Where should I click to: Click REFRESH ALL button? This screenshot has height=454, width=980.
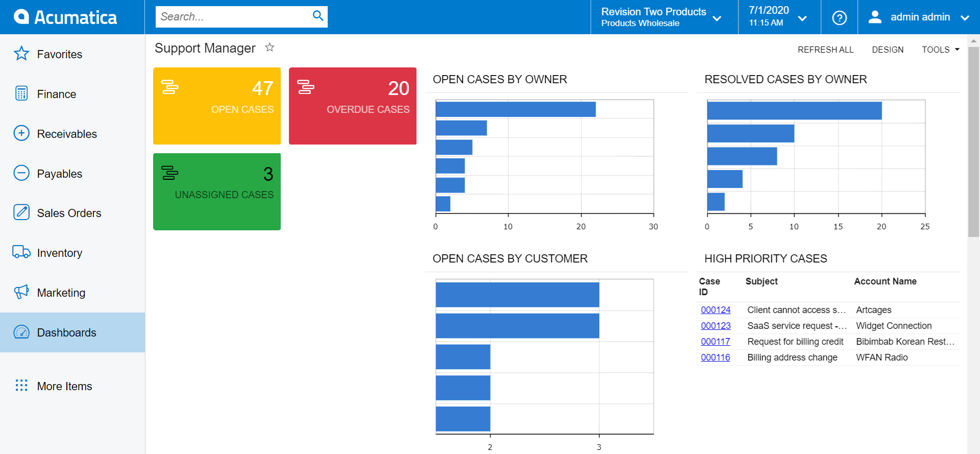(825, 50)
